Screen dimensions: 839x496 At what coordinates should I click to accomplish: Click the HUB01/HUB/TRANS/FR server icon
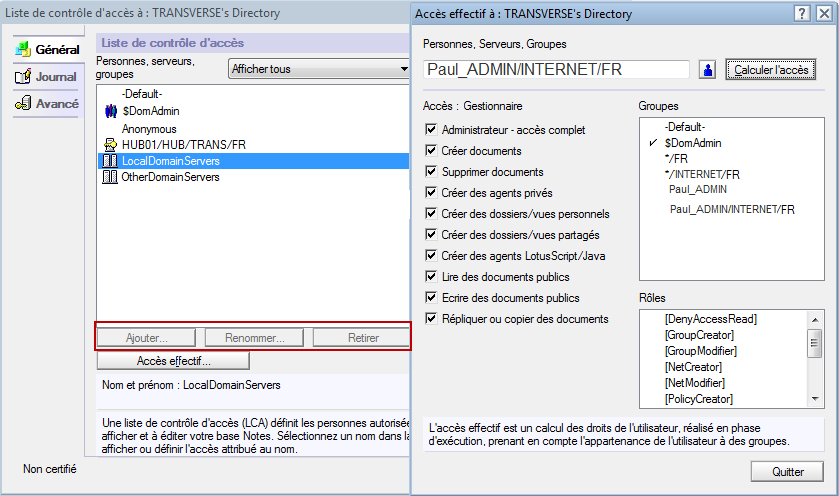[111, 145]
